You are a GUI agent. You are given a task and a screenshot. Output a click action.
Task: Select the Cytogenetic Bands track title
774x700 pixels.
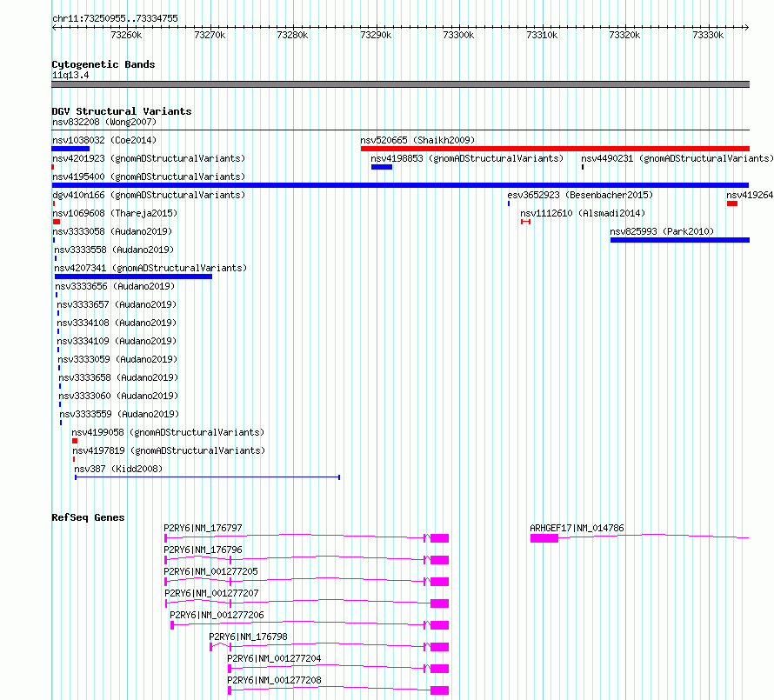103,64
